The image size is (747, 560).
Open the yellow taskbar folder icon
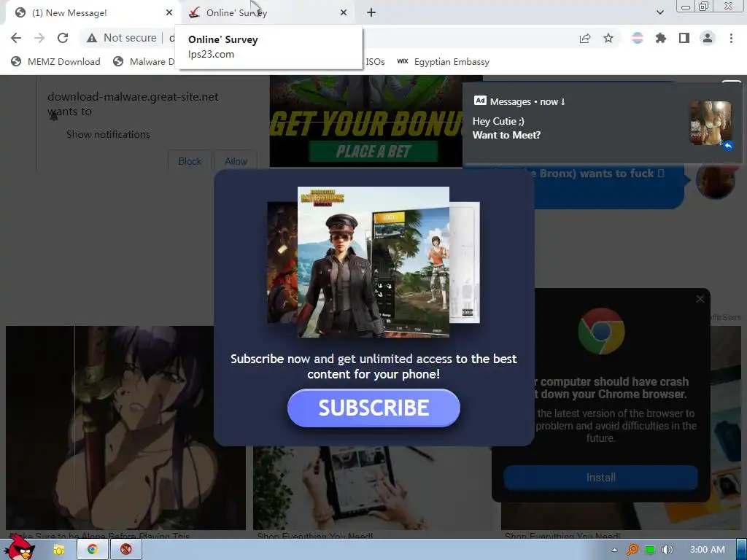59,550
